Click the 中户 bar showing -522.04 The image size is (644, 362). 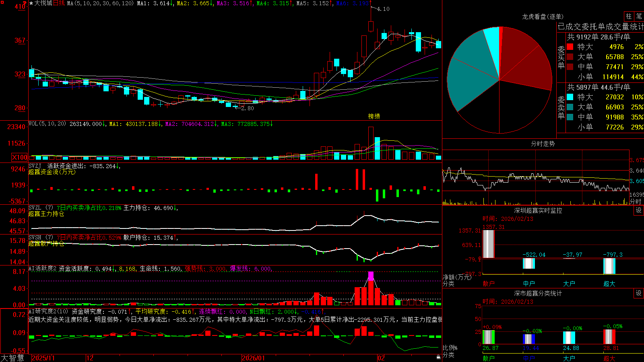[x=529, y=263]
